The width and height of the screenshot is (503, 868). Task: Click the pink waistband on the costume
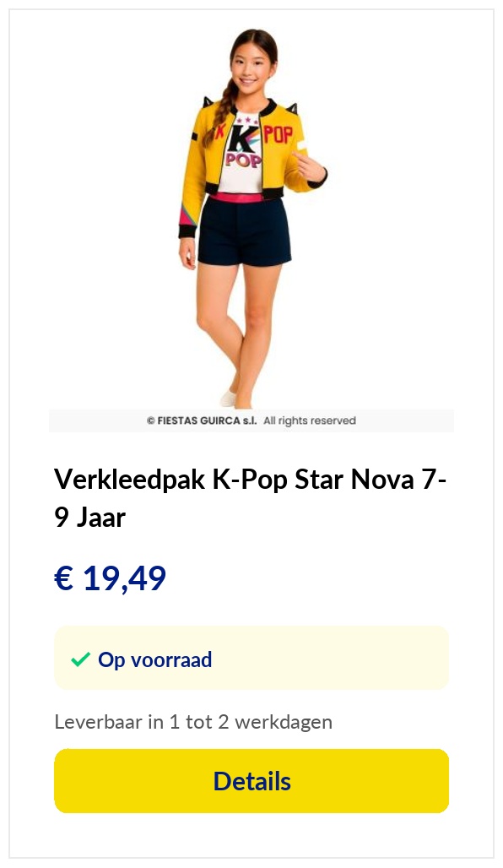237,198
